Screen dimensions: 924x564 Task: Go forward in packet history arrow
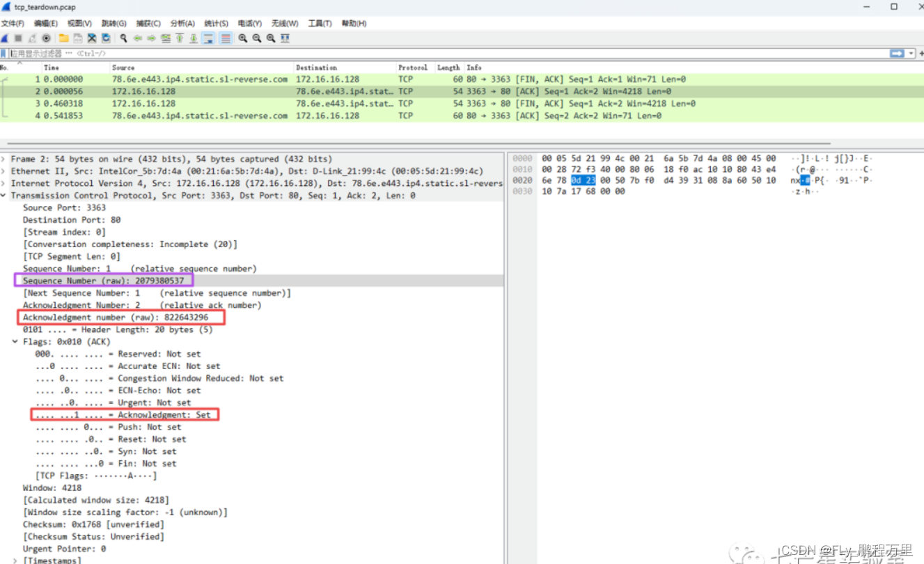coord(152,38)
